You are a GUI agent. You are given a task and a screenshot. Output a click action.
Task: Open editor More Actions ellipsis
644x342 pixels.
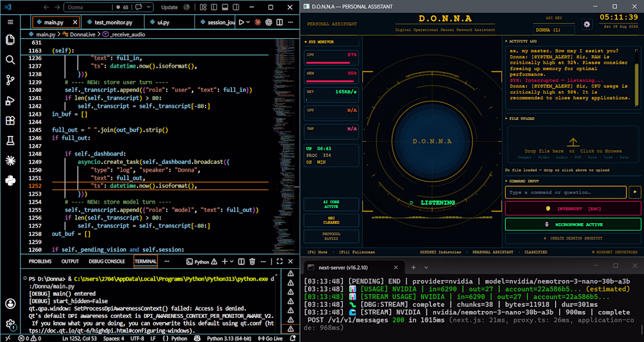tap(291, 22)
